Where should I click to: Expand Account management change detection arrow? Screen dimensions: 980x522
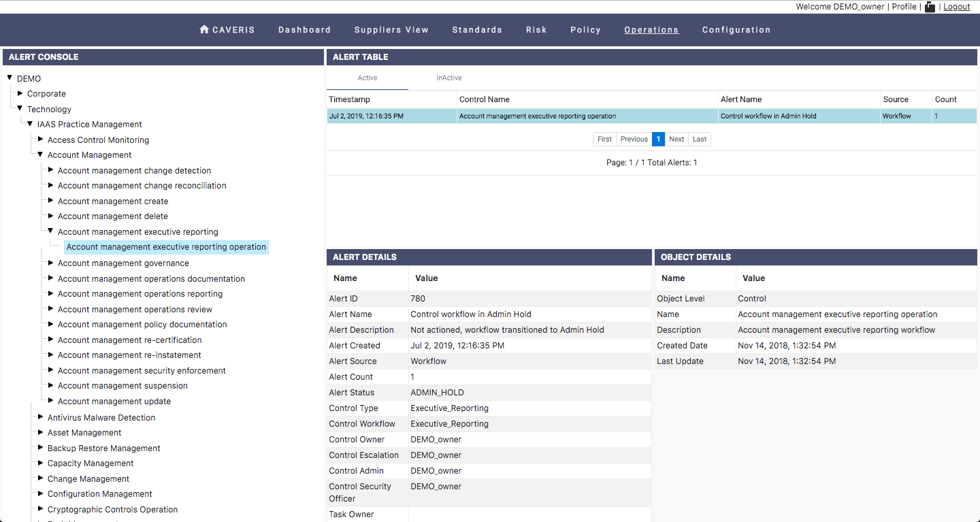click(50, 170)
